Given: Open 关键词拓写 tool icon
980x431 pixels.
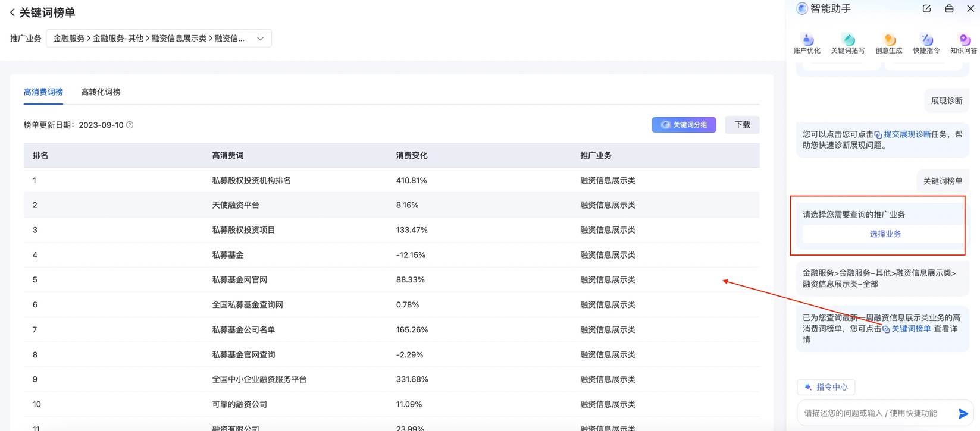Looking at the screenshot, I should pos(848,44).
